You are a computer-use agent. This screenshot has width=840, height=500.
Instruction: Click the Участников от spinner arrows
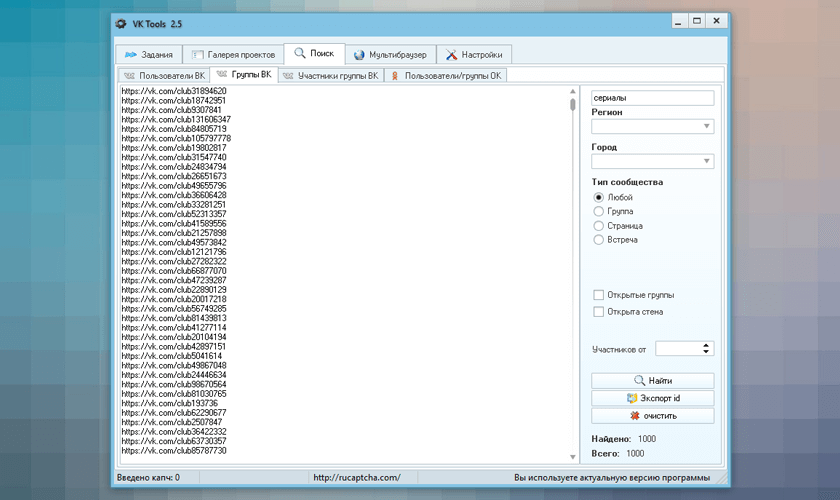[x=707, y=348]
